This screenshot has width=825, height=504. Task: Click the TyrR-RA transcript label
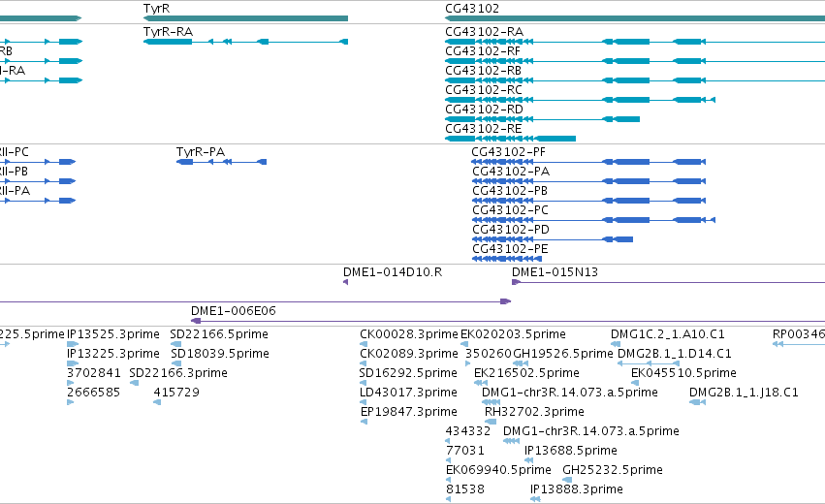pos(168,32)
